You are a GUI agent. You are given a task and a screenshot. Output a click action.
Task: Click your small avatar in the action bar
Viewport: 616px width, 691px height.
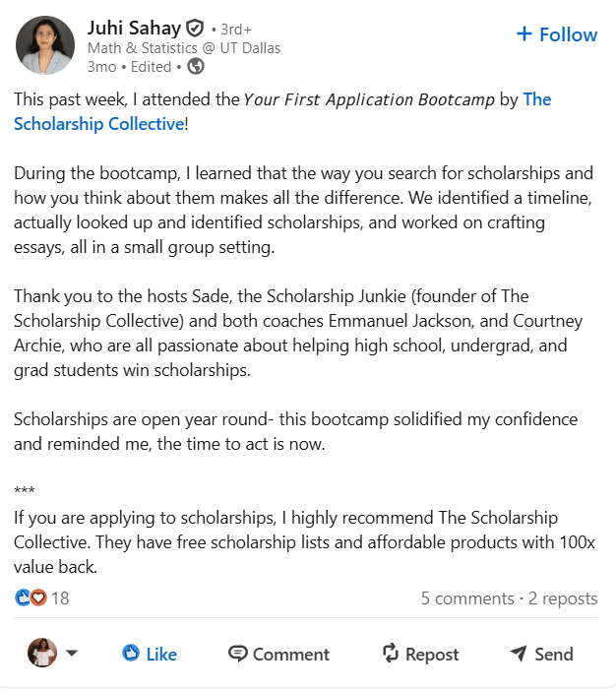coord(41,654)
